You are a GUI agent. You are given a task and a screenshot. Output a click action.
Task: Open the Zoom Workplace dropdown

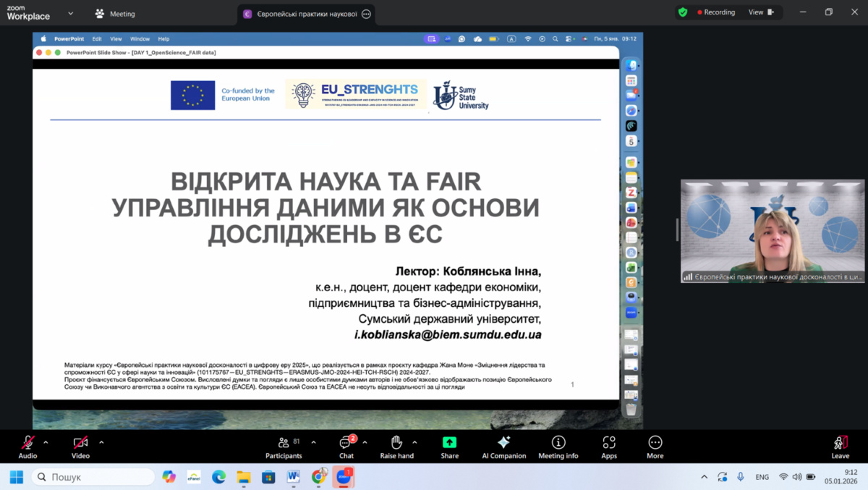tap(70, 14)
